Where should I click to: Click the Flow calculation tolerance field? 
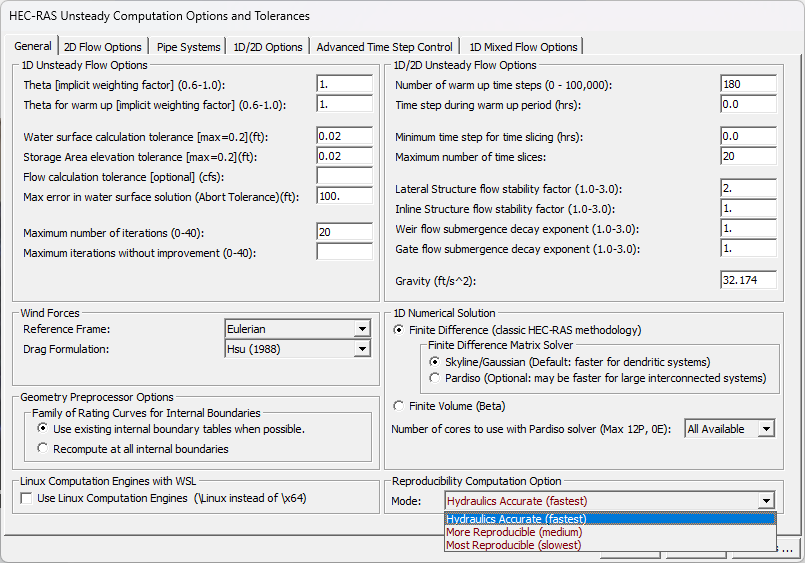344,176
